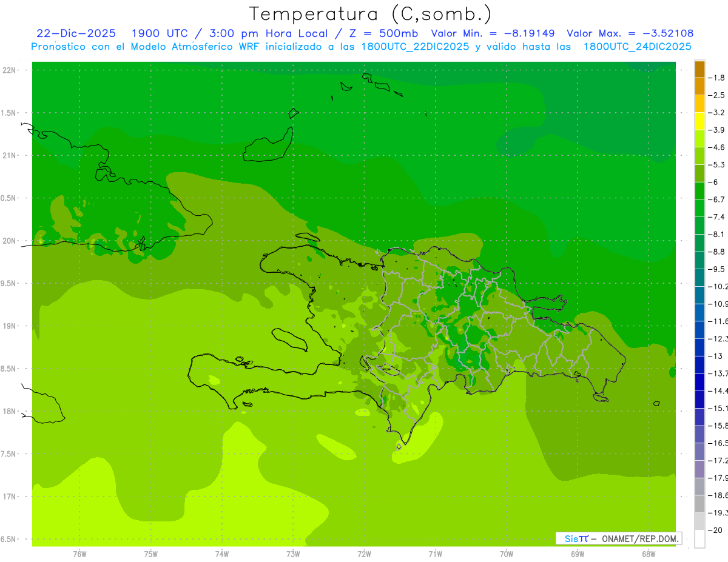Click the '8.5N' latitude label
Image resolution: width=728 pixels, height=562 pixels.
9,369
